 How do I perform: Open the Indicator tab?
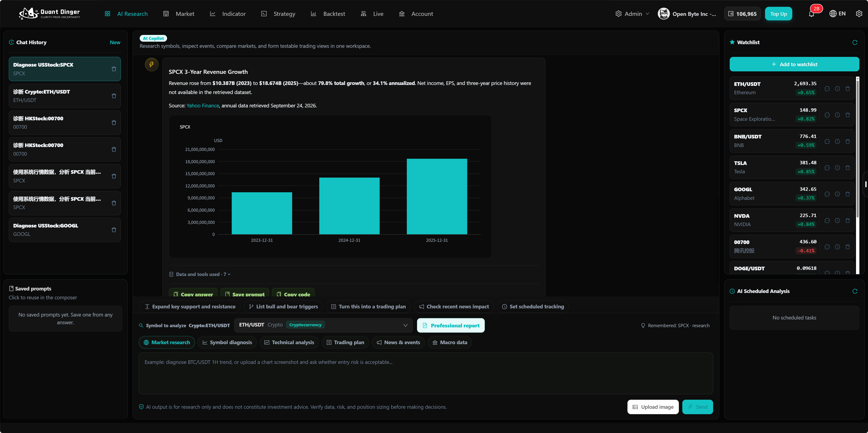coord(228,14)
